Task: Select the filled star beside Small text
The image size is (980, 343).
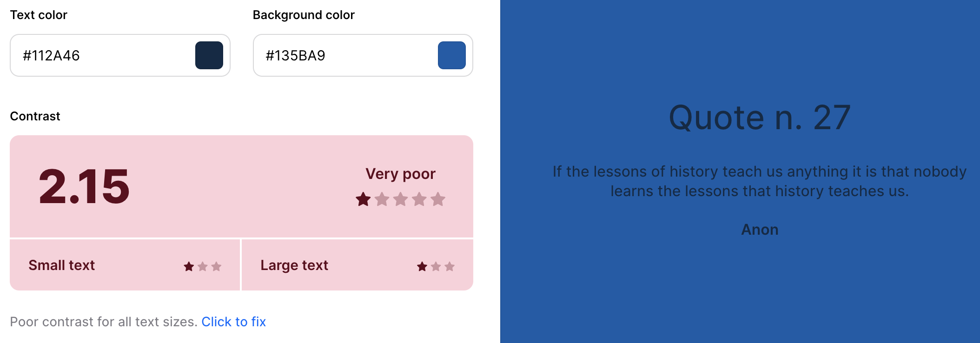Action: point(189,266)
